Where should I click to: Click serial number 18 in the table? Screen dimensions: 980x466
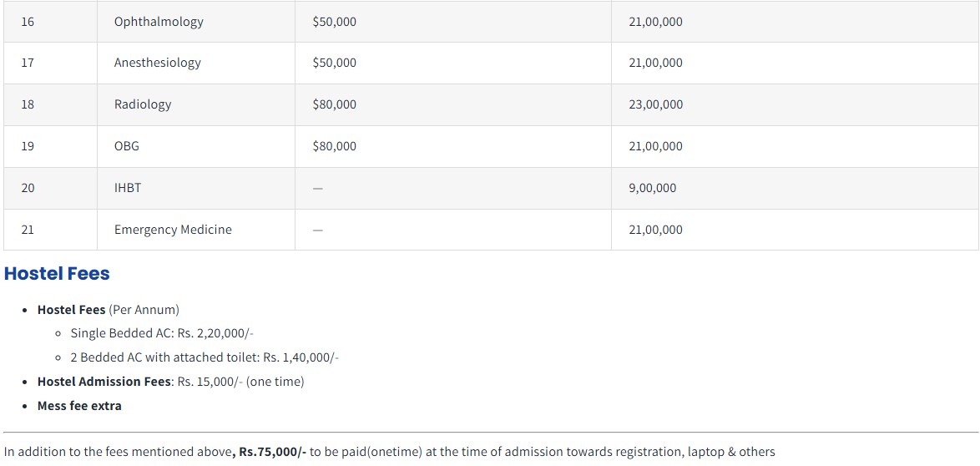[x=28, y=104]
